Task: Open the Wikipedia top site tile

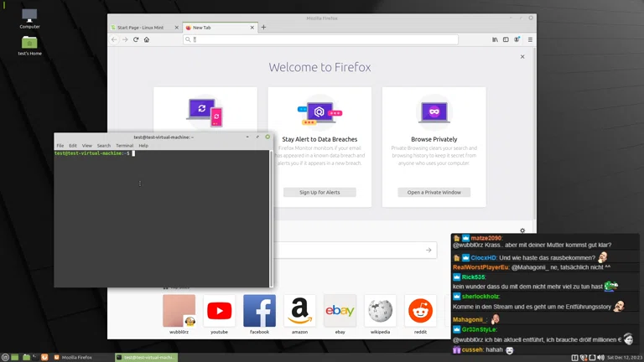Action: pos(380,311)
